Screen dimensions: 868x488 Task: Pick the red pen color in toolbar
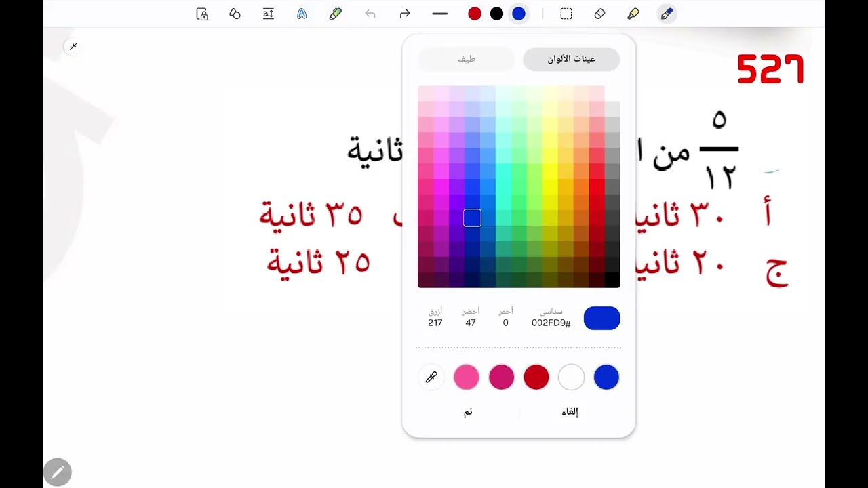[475, 14]
